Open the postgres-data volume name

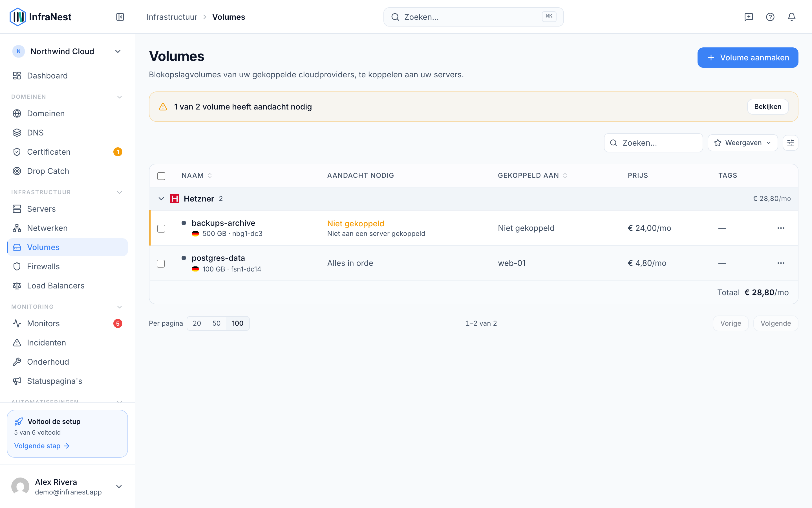(x=218, y=258)
